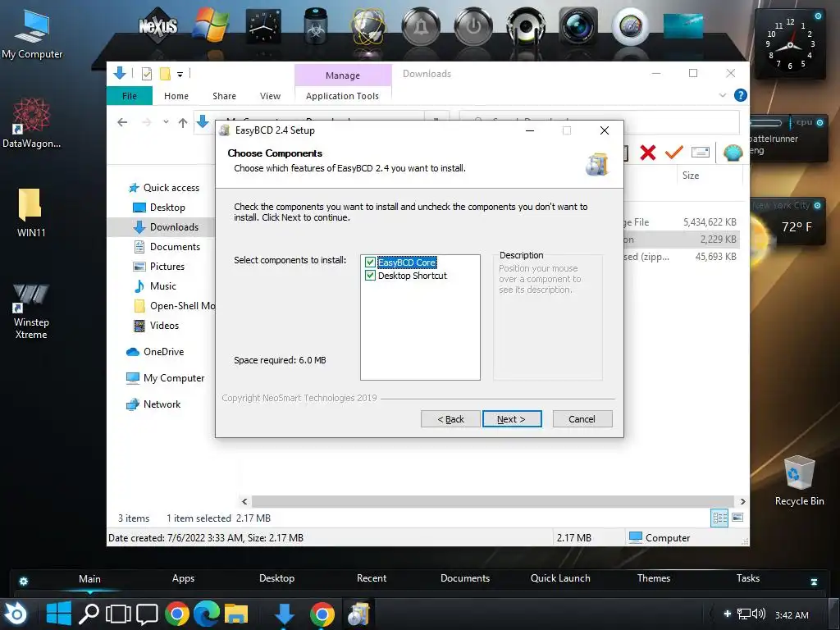Open the gauge meter dock icon
The height and width of the screenshot is (630, 840).
click(x=631, y=25)
